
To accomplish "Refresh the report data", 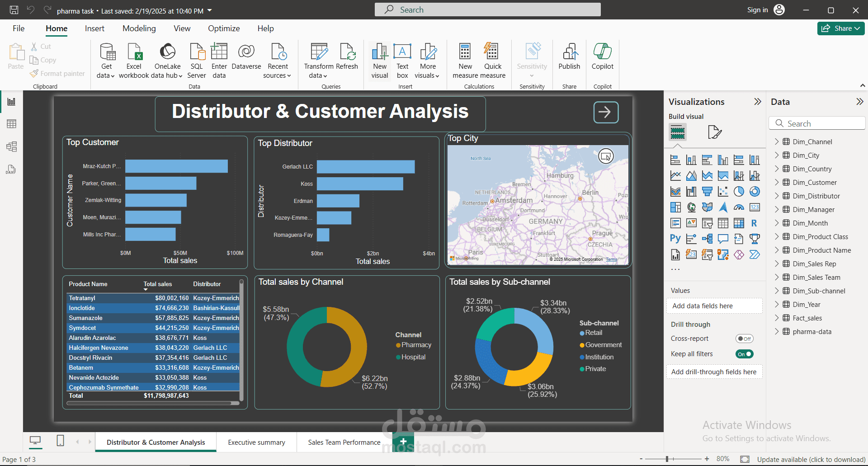I will click(347, 56).
